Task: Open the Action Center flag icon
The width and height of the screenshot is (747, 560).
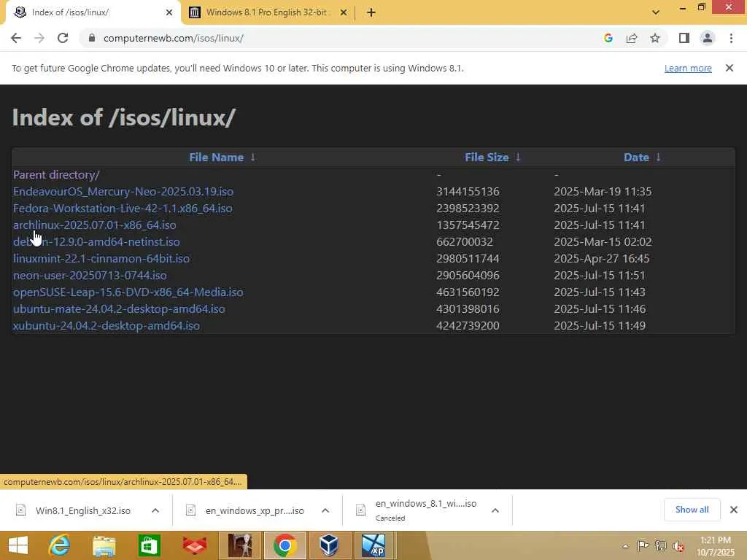Action: 642,545
